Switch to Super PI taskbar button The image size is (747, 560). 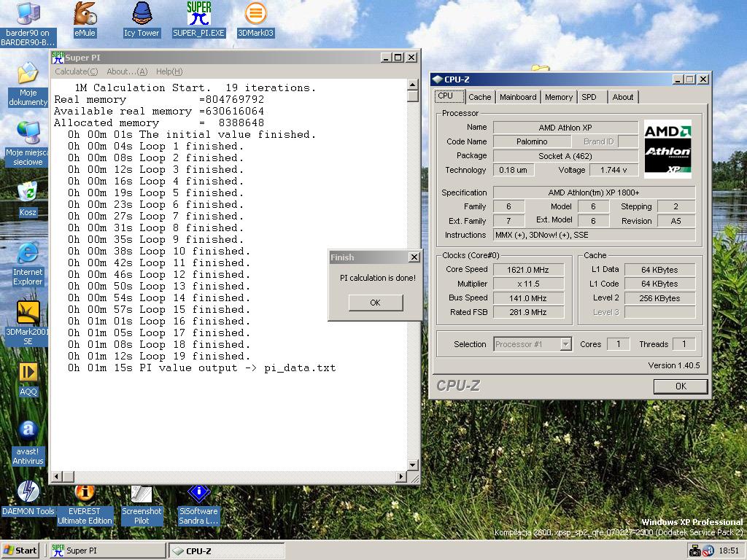[107, 551]
